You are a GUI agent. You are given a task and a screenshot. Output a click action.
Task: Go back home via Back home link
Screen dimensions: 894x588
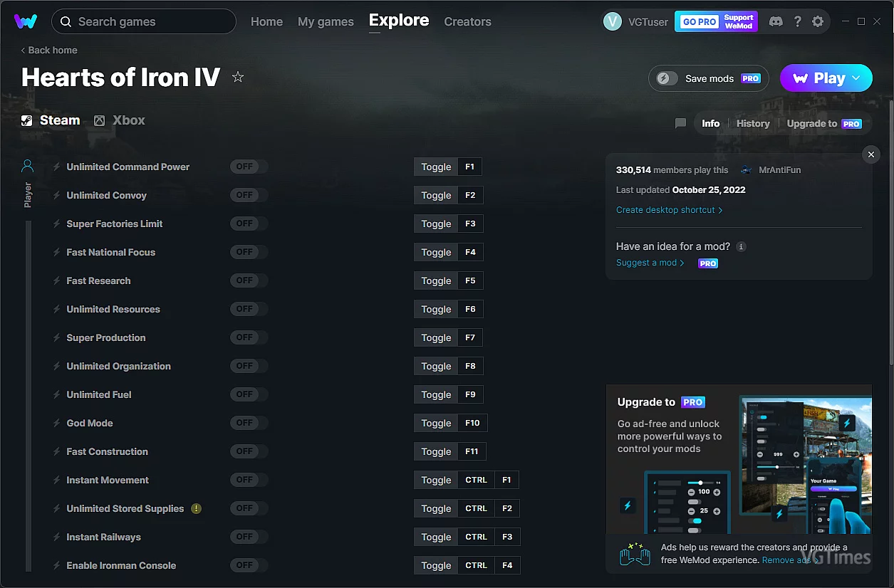click(x=49, y=50)
